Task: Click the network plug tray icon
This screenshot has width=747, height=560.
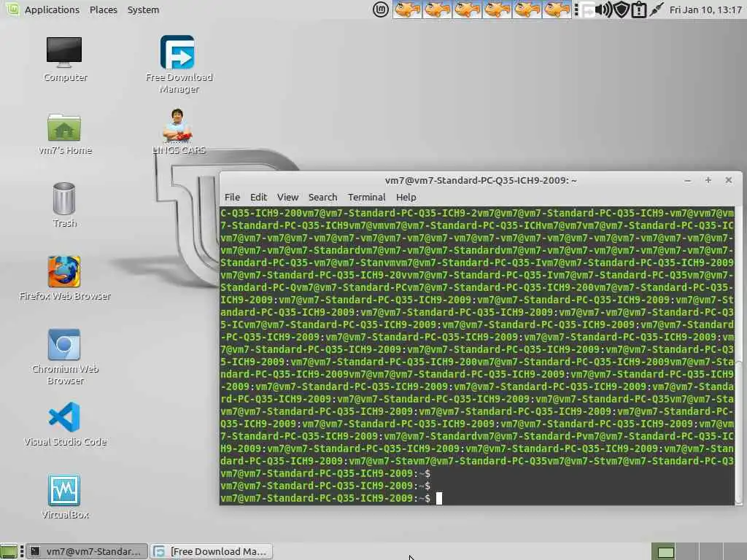Action: click(657, 9)
